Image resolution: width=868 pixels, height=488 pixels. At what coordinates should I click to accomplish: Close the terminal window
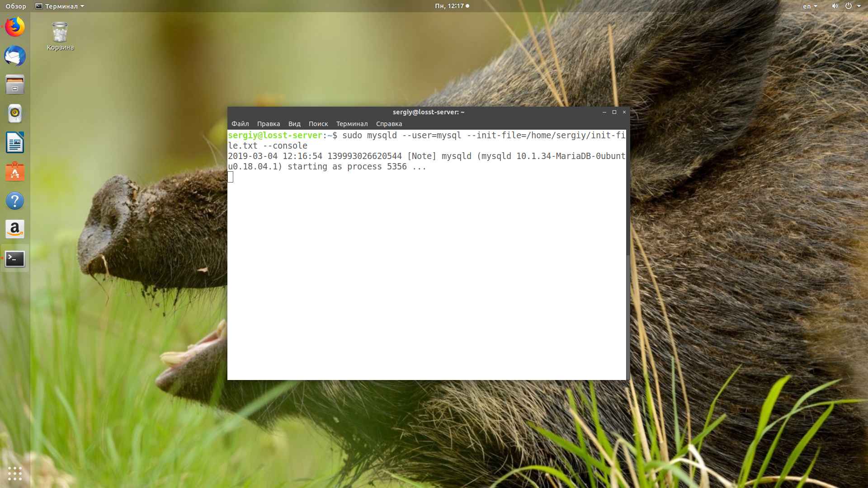(624, 112)
